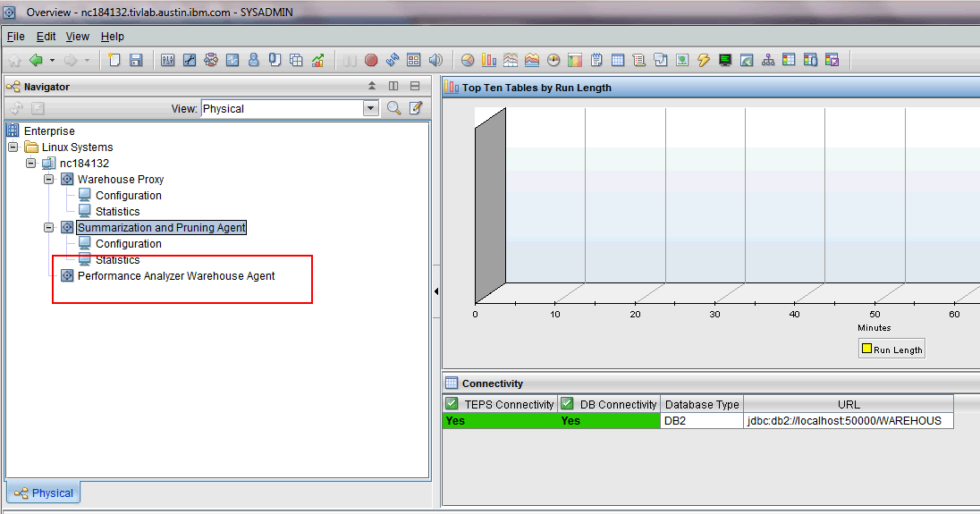This screenshot has height=514, width=980.
Task: Open the View menu
Action: tap(78, 37)
